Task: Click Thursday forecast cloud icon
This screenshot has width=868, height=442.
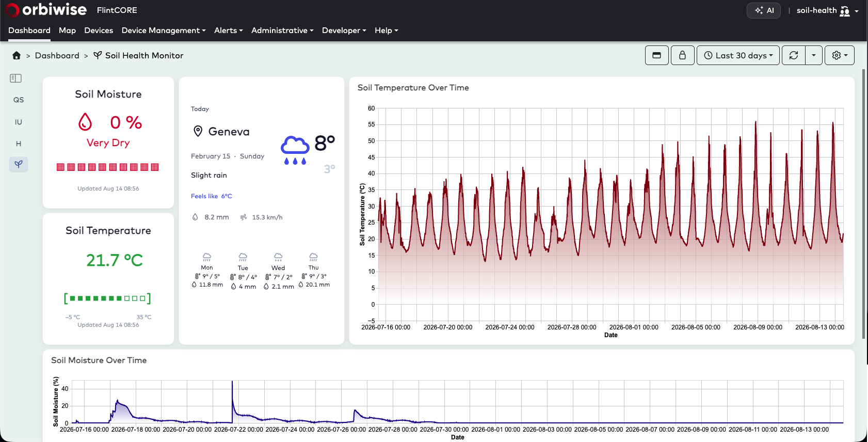Action: 313,257
